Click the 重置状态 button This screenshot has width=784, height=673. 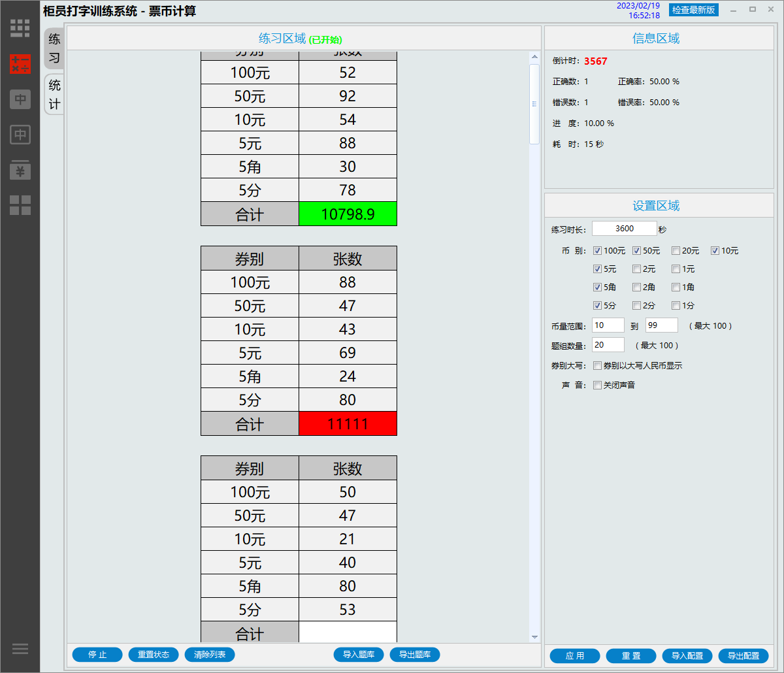[x=154, y=655]
